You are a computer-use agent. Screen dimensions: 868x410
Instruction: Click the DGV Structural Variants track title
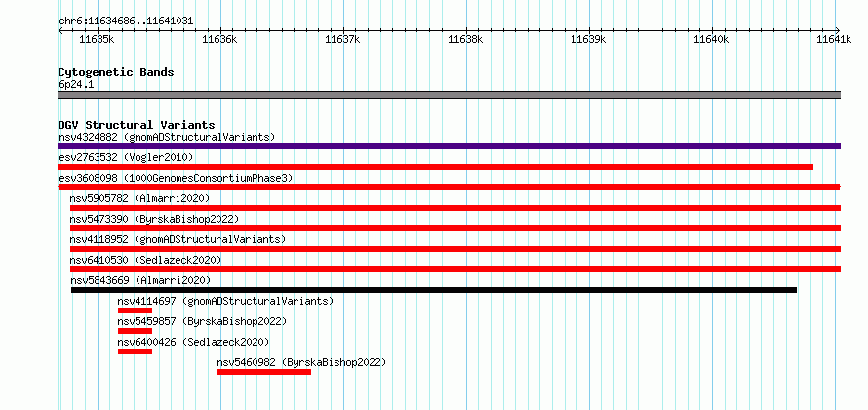[x=137, y=125]
